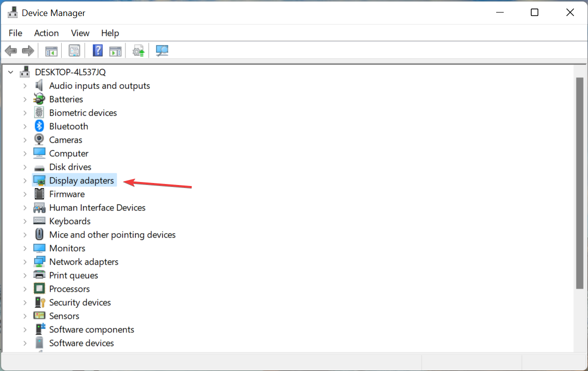Click the Back navigation arrow
The height and width of the screenshot is (371, 588).
click(x=11, y=50)
